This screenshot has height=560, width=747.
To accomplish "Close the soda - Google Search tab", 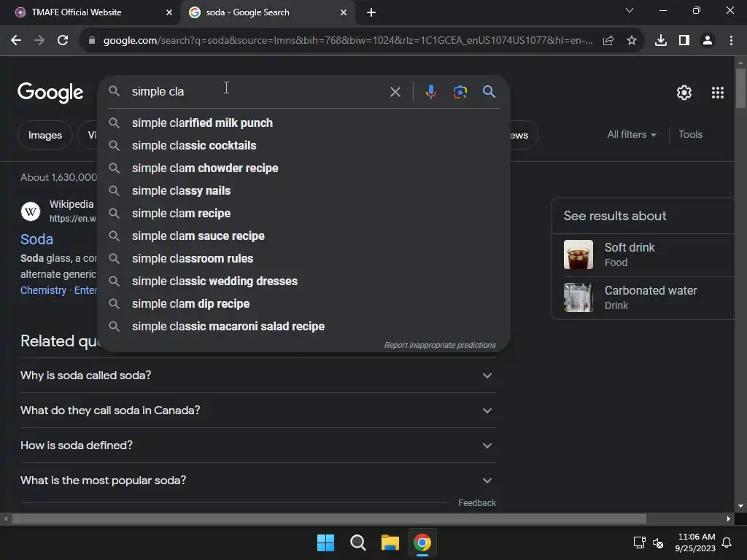I will [344, 12].
